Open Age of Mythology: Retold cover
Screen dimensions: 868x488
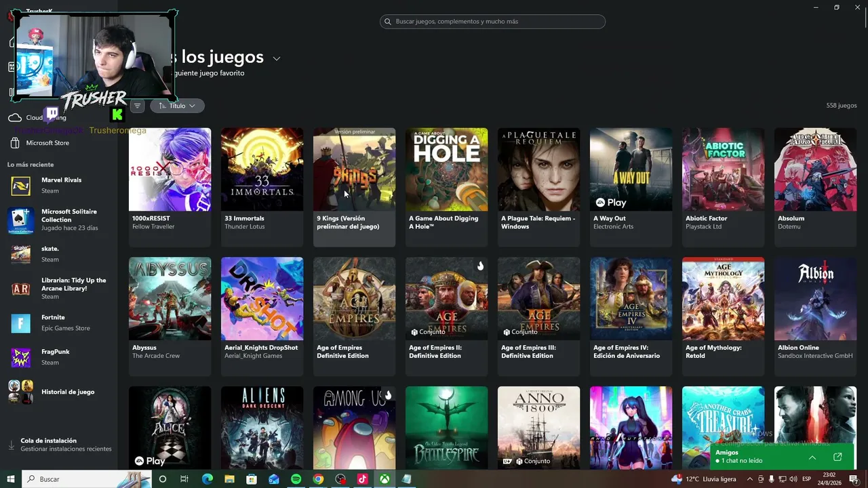click(723, 299)
